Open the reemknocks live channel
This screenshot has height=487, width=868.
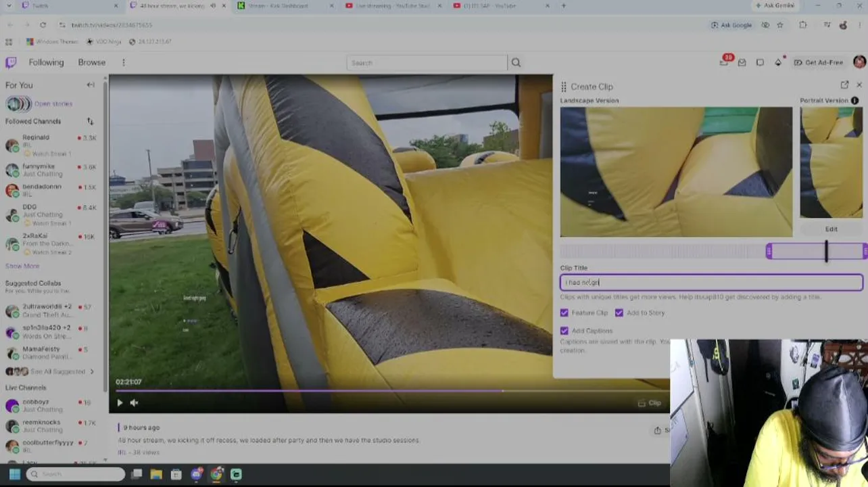pos(51,425)
